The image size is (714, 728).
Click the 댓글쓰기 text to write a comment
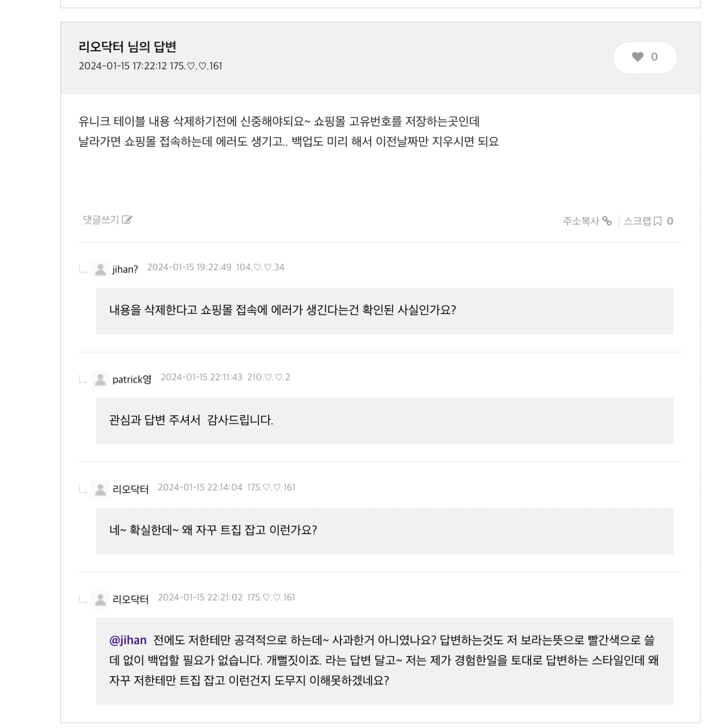[101, 219]
